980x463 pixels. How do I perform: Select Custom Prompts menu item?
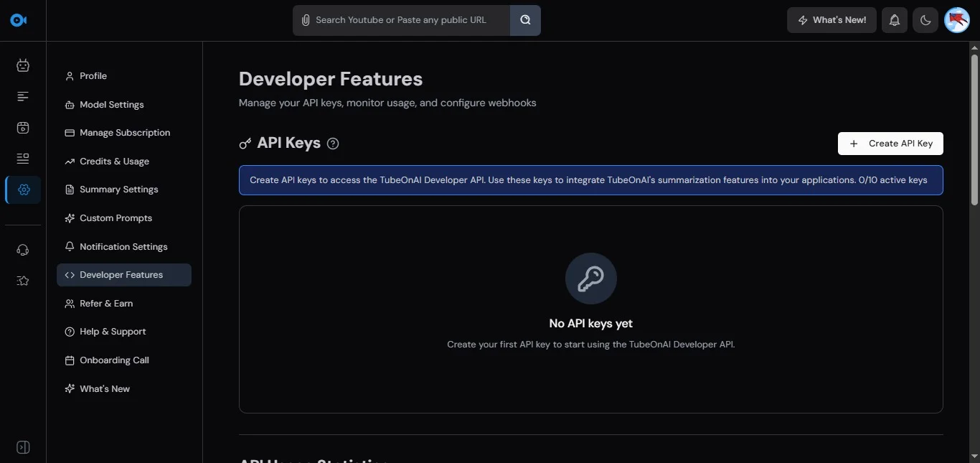[116, 218]
